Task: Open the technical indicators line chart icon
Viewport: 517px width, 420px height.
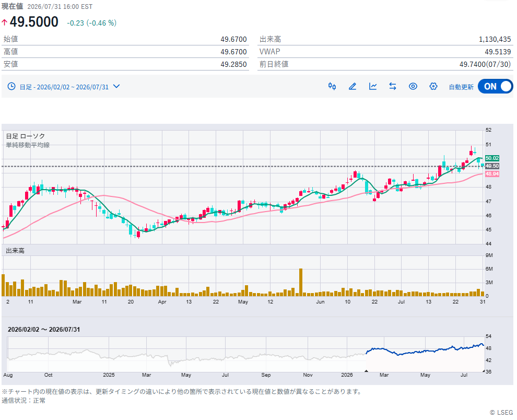Action: pos(372,86)
